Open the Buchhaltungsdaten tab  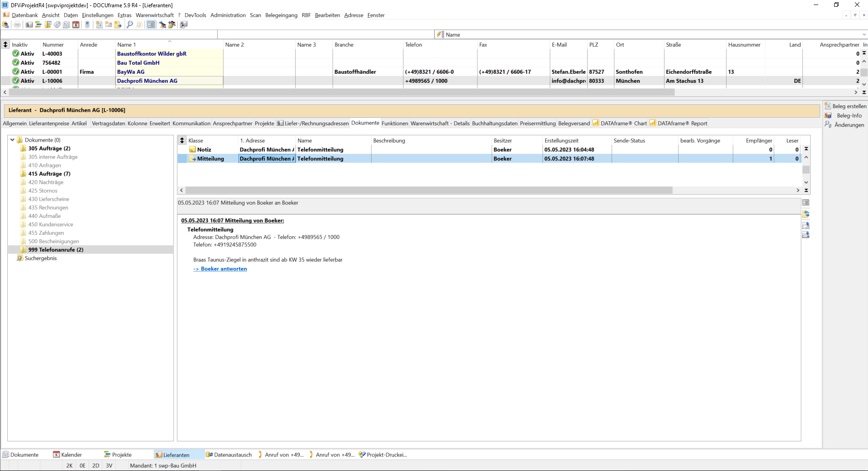[495, 124]
